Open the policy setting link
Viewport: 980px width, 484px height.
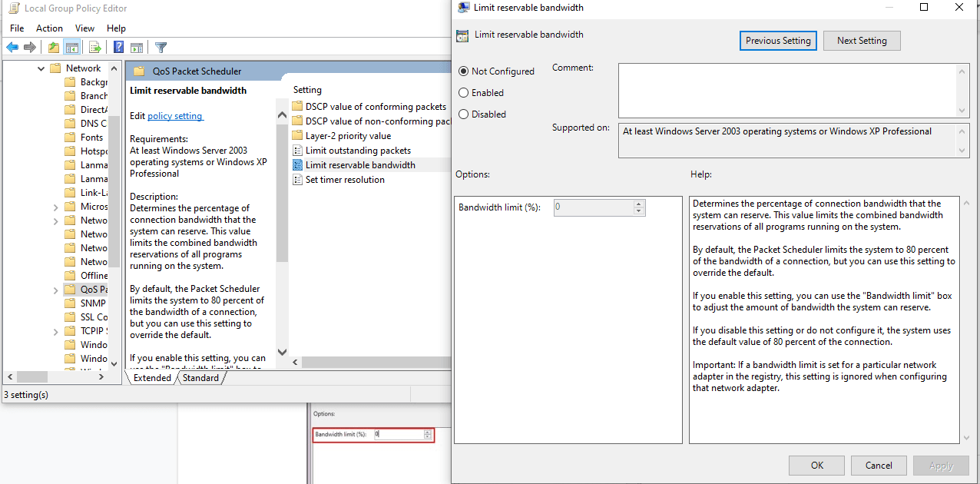click(x=175, y=116)
